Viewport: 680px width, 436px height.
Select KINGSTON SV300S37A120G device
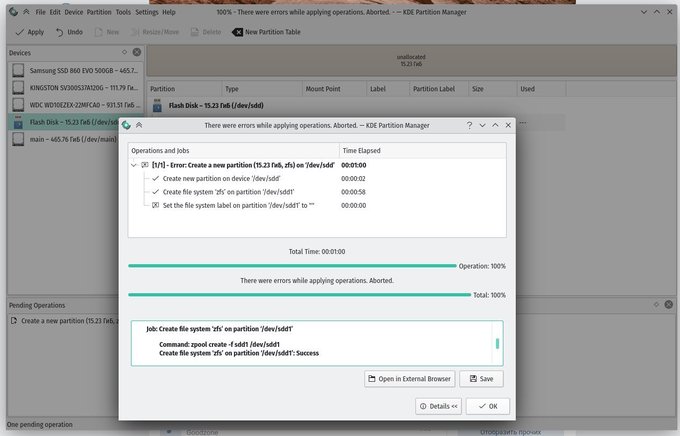[x=75, y=88]
